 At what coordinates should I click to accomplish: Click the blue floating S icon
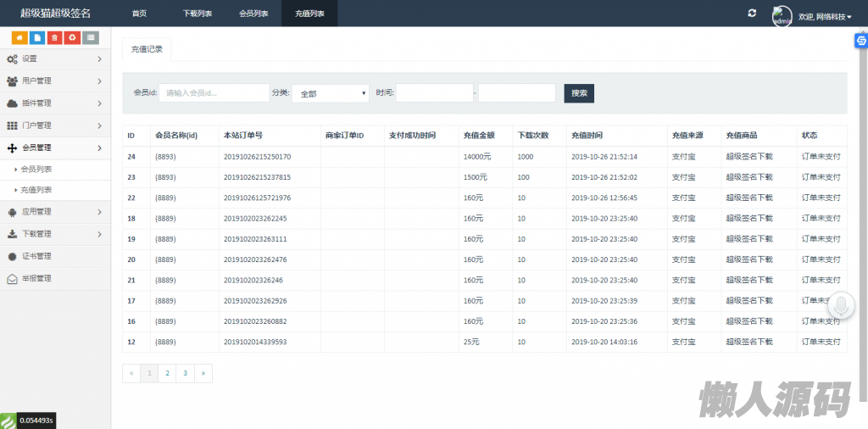click(861, 40)
